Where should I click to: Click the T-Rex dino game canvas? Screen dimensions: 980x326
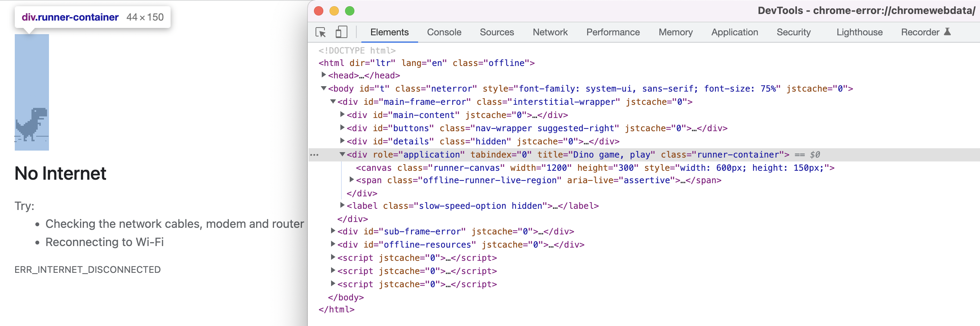click(x=32, y=92)
